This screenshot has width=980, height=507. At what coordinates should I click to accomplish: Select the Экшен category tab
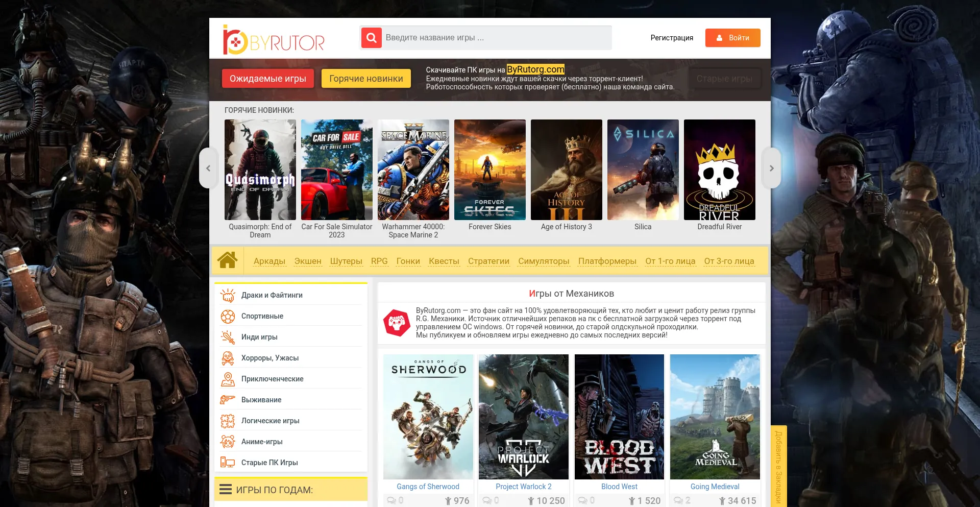[308, 261]
